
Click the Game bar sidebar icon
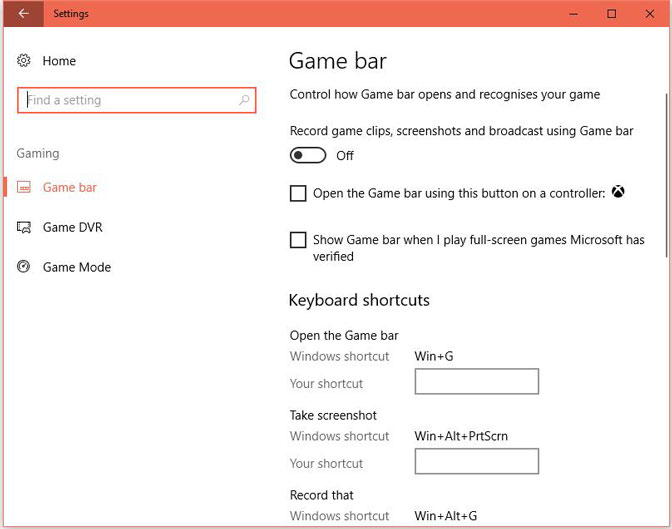tap(24, 188)
